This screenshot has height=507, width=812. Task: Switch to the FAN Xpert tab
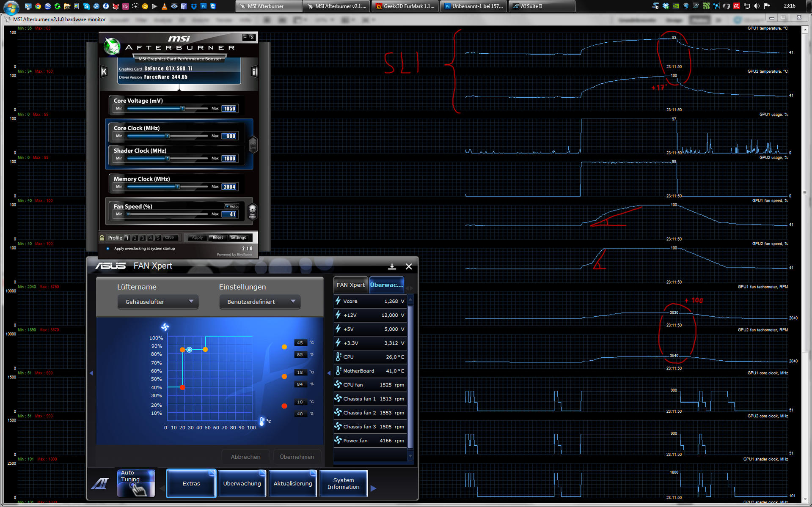coord(350,285)
